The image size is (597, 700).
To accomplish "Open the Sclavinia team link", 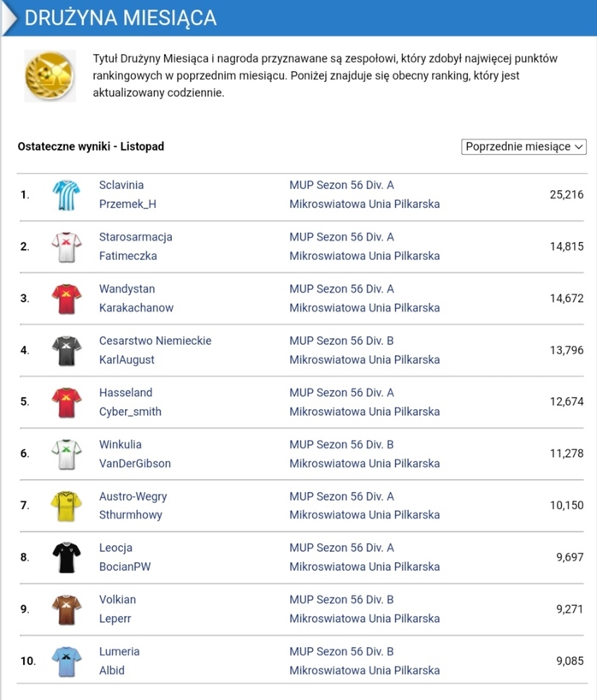I will pos(121,185).
